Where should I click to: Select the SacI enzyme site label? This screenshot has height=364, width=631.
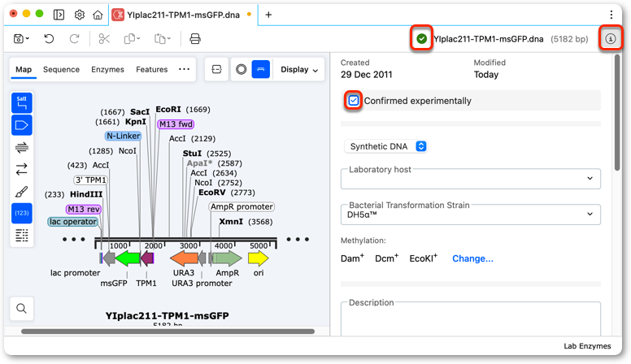[140, 112]
